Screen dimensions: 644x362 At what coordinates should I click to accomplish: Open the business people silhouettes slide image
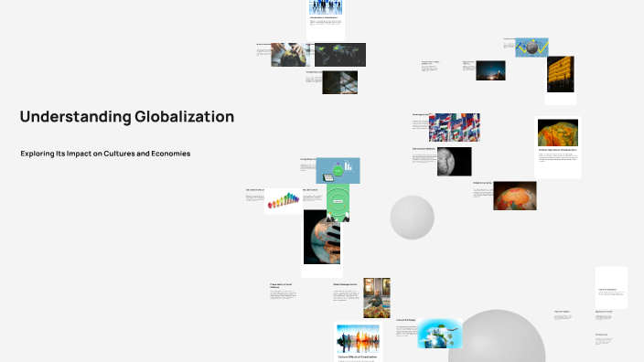[326, 7]
